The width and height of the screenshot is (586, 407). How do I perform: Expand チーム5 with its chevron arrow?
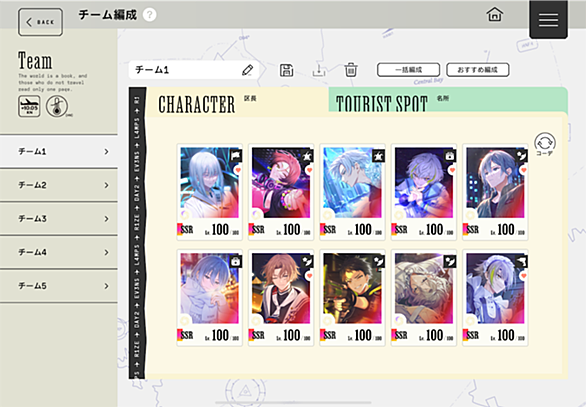(x=107, y=286)
